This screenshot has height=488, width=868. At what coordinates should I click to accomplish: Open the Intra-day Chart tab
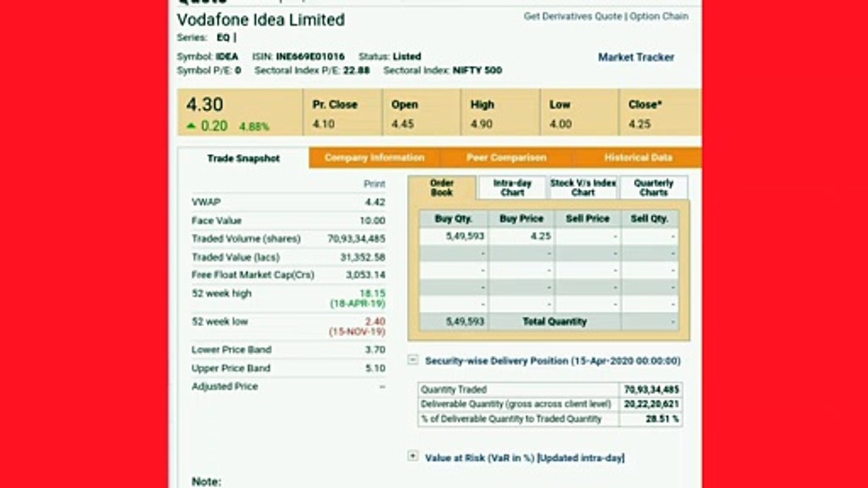click(x=512, y=188)
